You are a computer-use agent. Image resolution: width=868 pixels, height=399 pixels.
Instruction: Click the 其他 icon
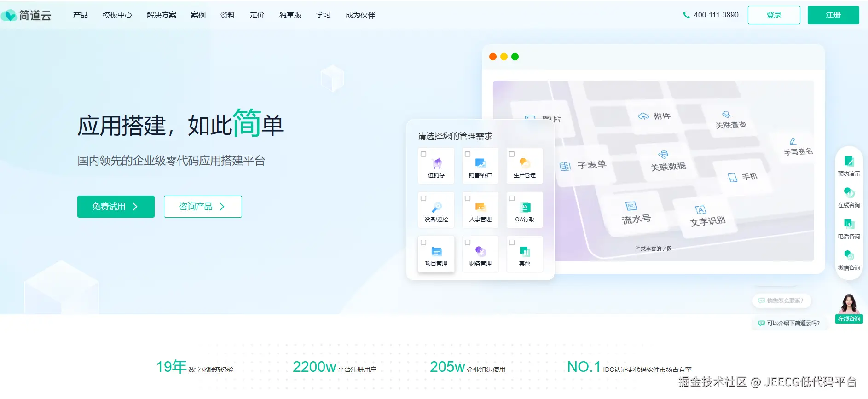coord(525,252)
